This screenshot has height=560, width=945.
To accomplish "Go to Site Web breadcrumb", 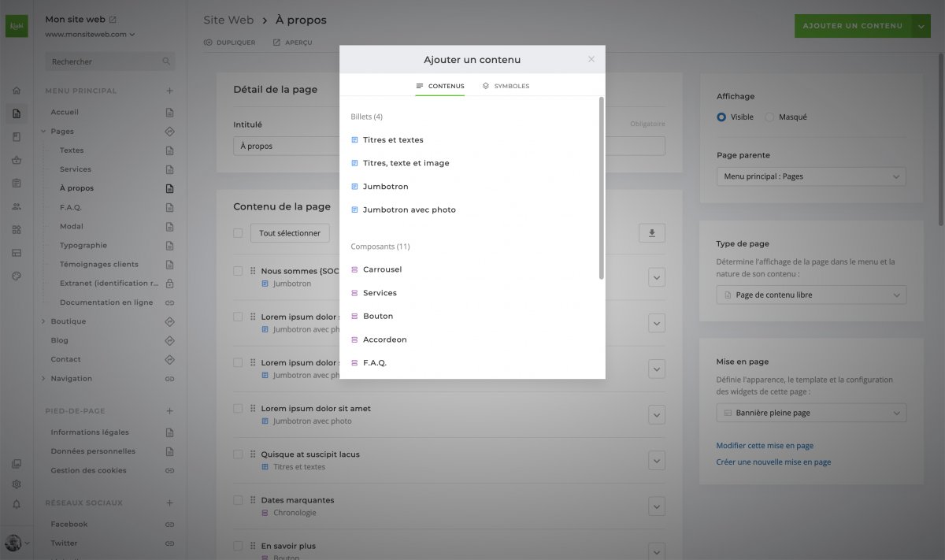I will pyautogui.click(x=228, y=20).
